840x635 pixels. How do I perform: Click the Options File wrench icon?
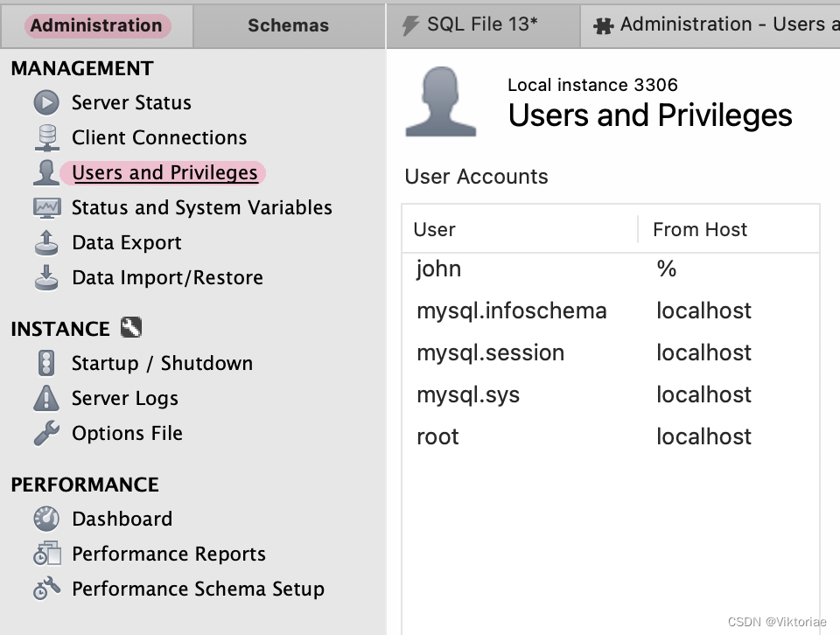[45, 434]
